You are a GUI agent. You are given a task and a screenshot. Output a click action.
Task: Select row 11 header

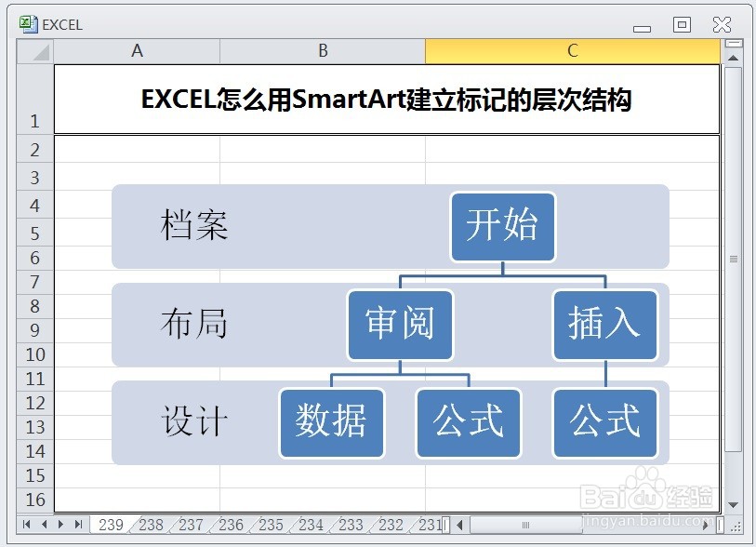click(x=35, y=379)
